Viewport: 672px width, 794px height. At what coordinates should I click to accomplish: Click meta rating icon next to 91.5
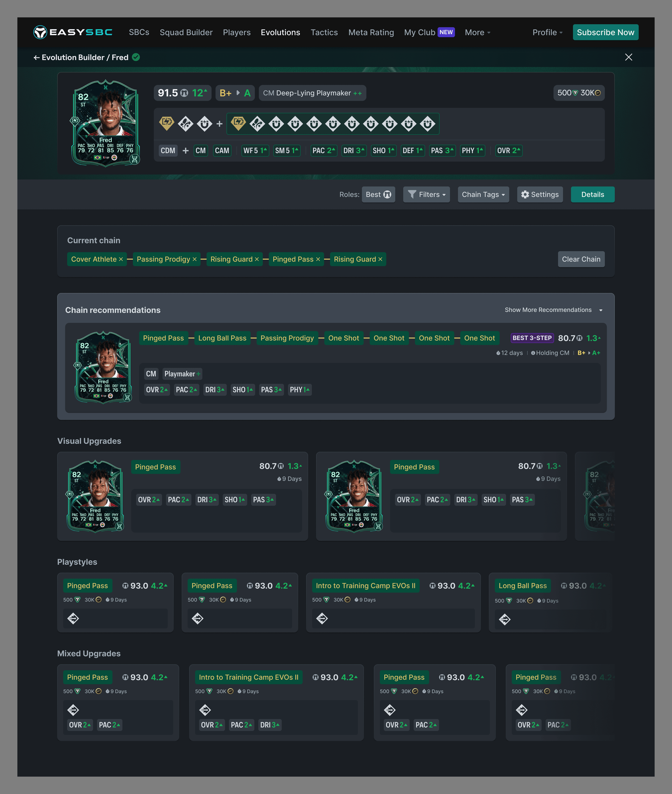[x=184, y=93]
